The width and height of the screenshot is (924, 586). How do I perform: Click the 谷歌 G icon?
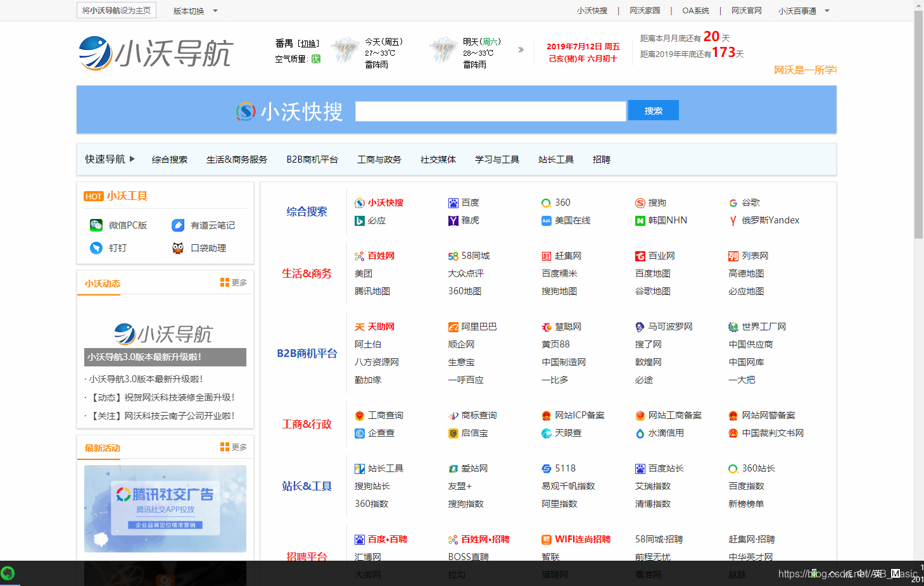point(733,203)
